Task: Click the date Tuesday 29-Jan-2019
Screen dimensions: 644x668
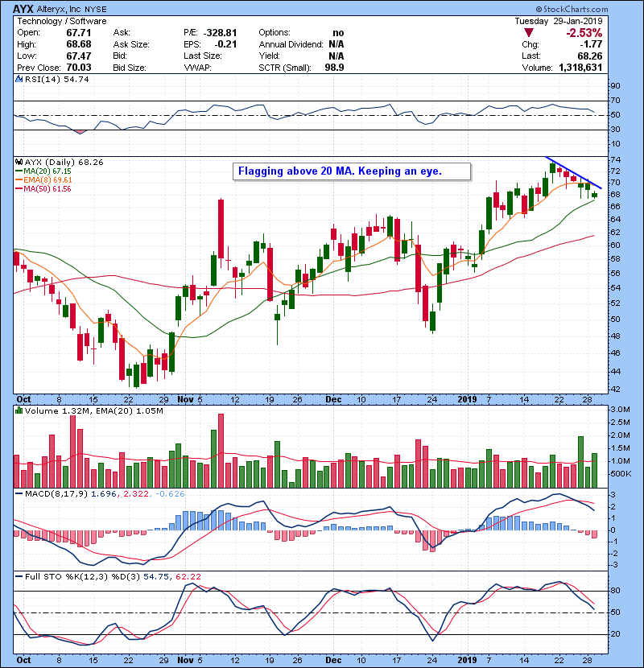Action: pos(559,21)
